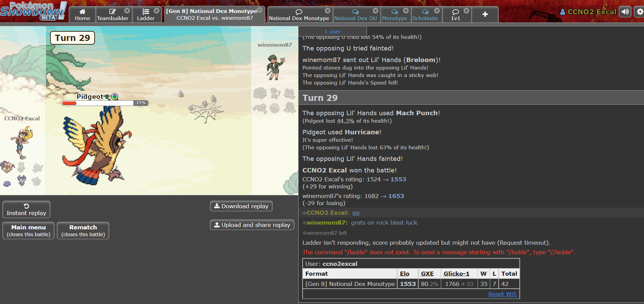644x304 pixels.
Task: Click Download replay
Action: tap(241, 206)
